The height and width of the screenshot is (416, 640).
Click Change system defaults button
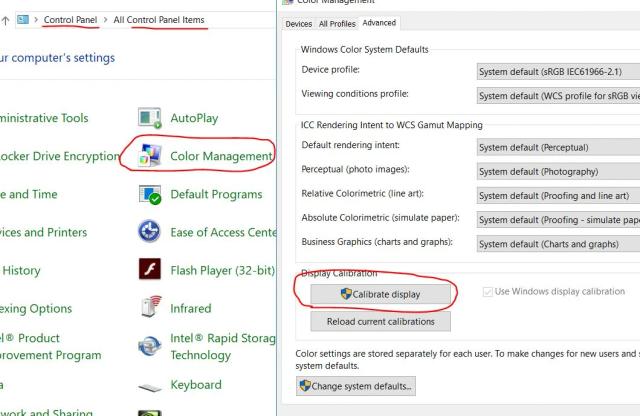[356, 386]
